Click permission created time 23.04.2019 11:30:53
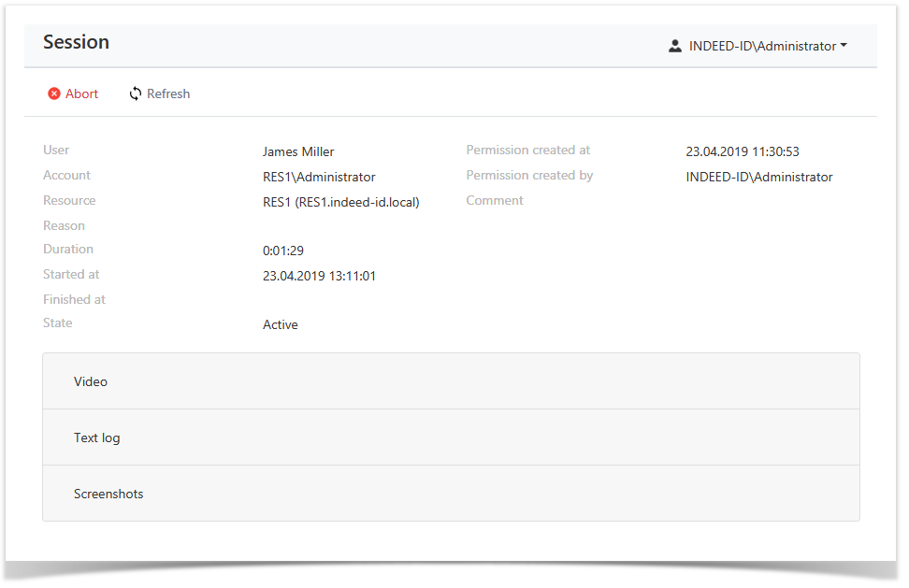This screenshot has width=909, height=588. tap(743, 151)
